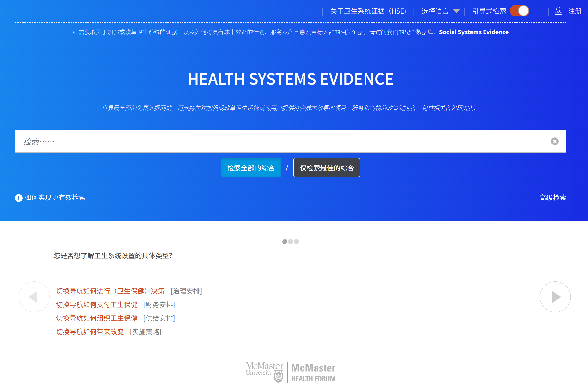
Task: Select the second carousel dot indicator
Action: [291, 242]
